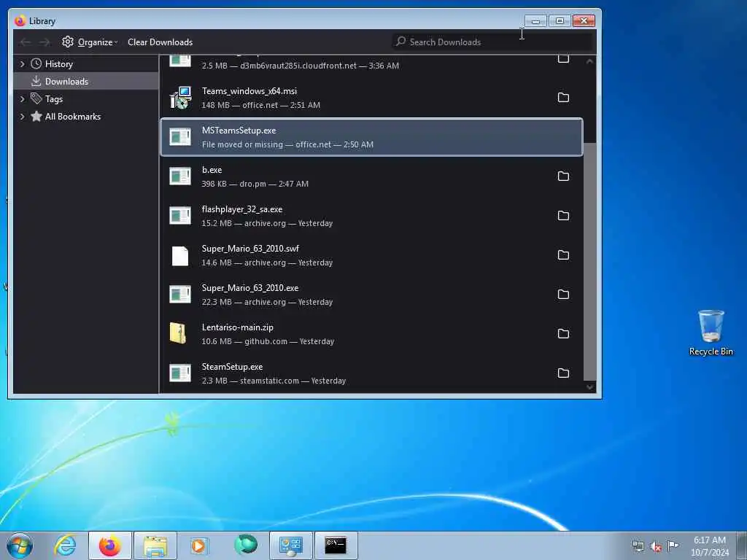Image resolution: width=747 pixels, height=560 pixels.
Task: Open folder icon for Super_Mario_63_2010.exe
Action: (563, 295)
